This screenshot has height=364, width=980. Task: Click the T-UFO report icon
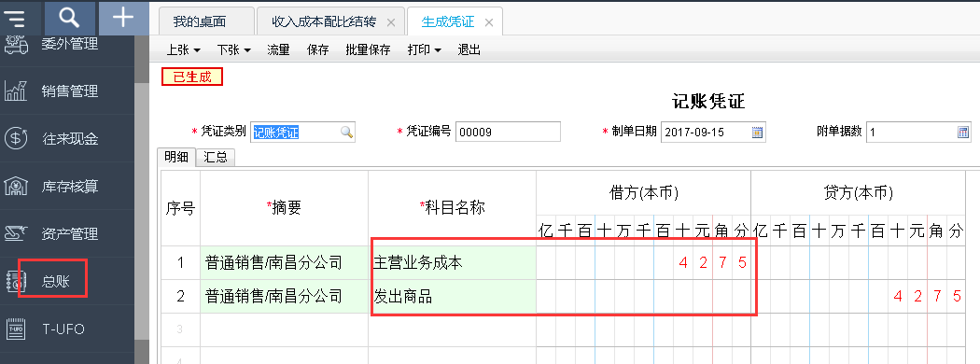click(16, 329)
